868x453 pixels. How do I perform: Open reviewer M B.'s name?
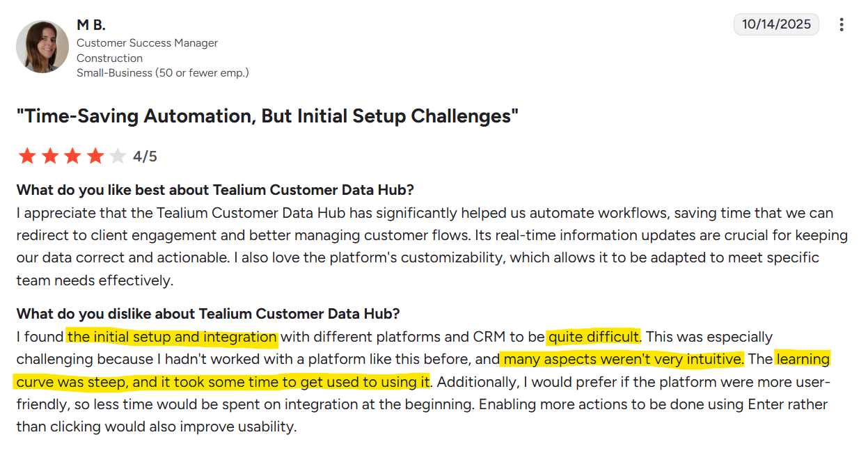click(x=91, y=25)
